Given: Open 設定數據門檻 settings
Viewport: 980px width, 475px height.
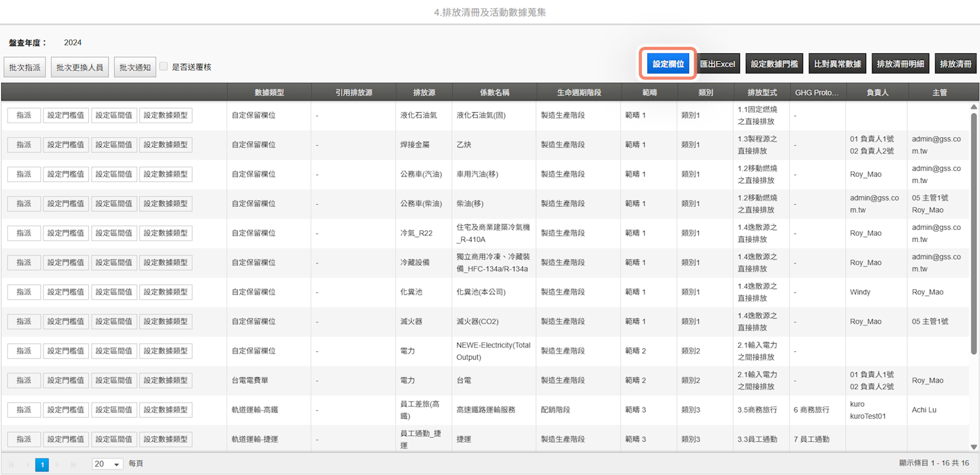Looking at the screenshot, I should [x=774, y=64].
